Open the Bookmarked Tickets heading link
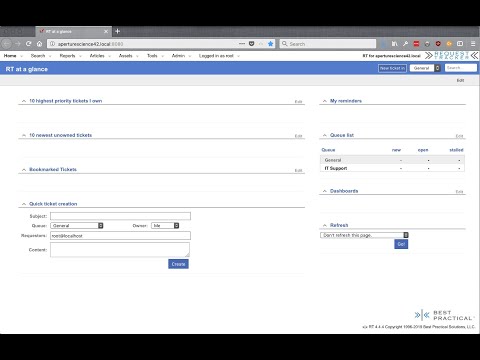This screenshot has height=360, width=480. [53, 169]
